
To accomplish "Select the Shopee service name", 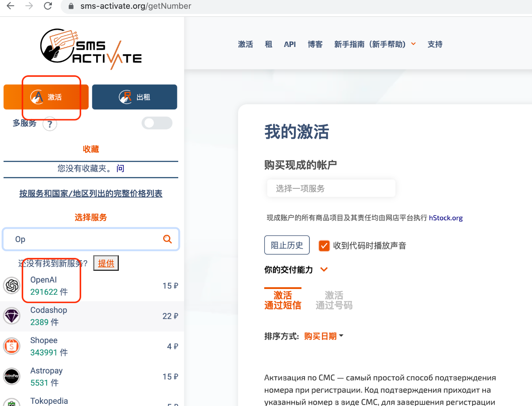I will pyautogui.click(x=44, y=340).
